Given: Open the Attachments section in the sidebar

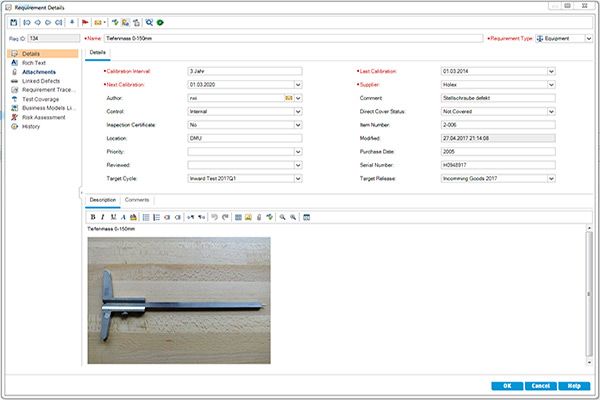Looking at the screenshot, I should [39, 72].
